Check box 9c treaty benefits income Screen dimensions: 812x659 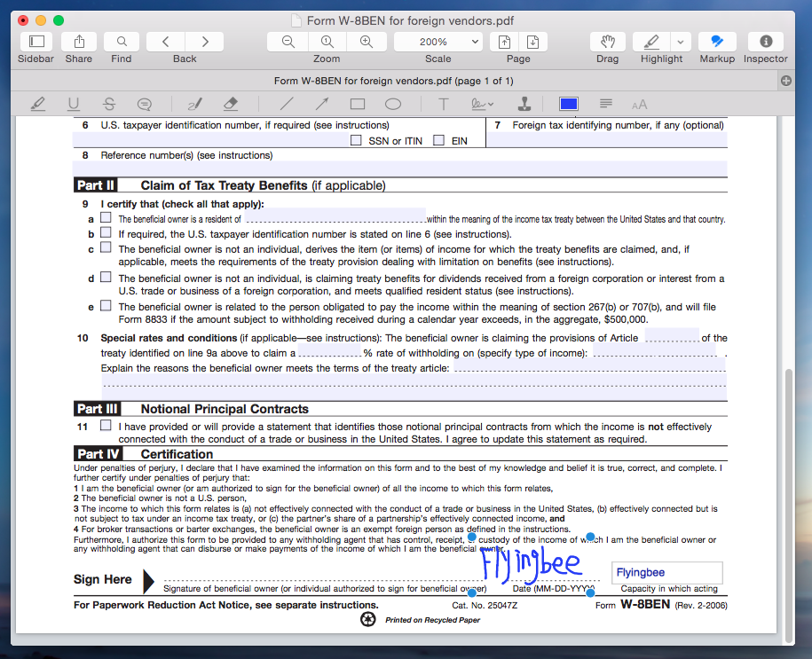coord(106,247)
